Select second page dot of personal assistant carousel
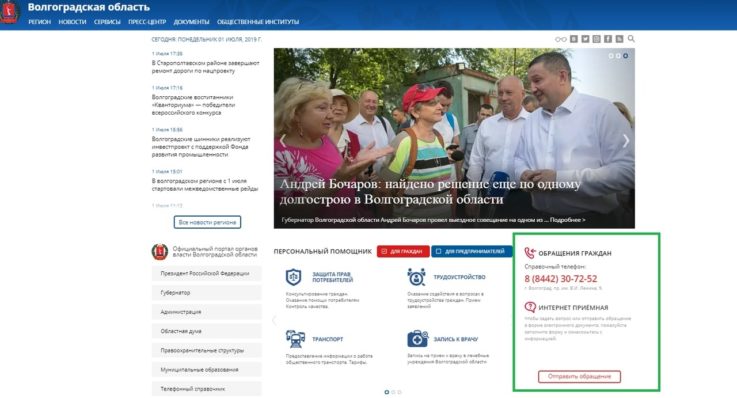The width and height of the screenshot is (737, 398). pyautogui.click(x=393, y=392)
